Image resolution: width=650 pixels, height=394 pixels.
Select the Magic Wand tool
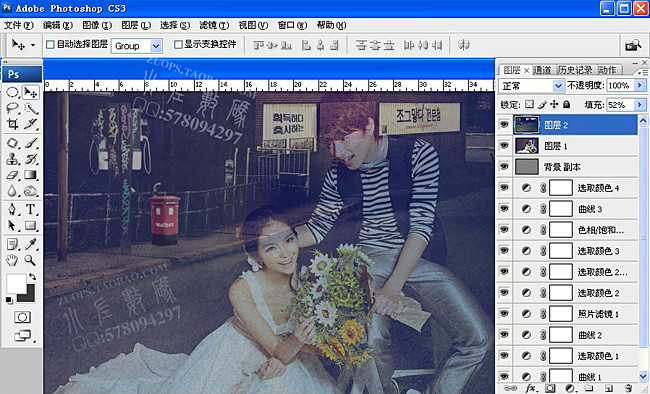(30, 108)
